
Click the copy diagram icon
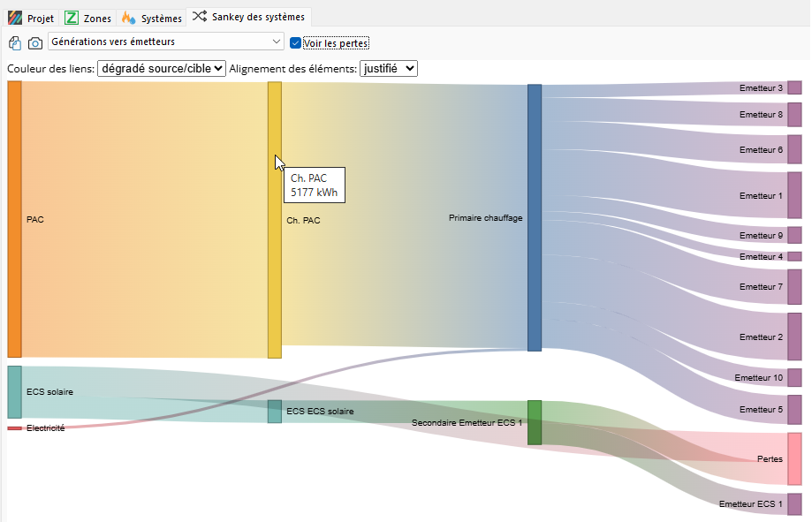click(x=15, y=42)
